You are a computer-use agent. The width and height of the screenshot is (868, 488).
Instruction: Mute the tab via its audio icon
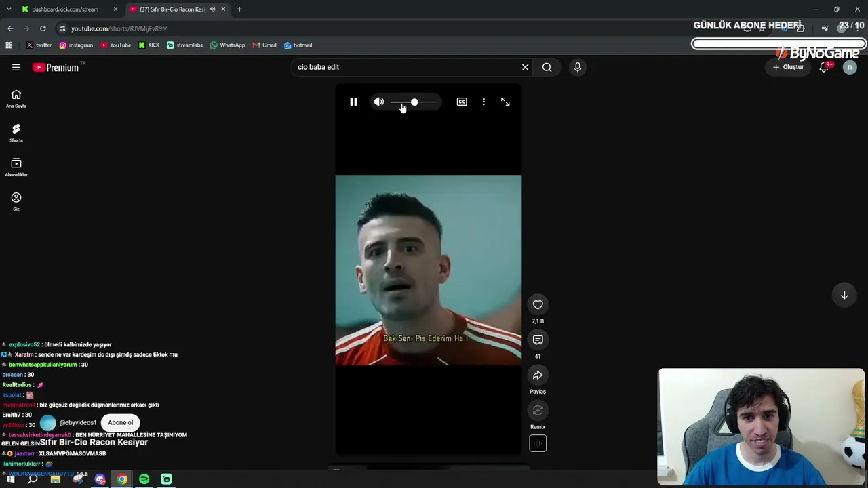pyautogui.click(x=212, y=9)
